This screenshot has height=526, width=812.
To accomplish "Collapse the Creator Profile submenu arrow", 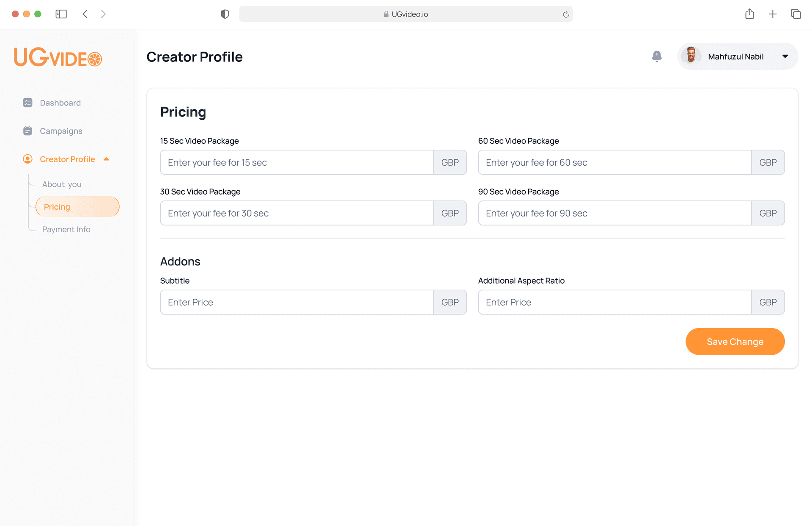I will pyautogui.click(x=107, y=159).
